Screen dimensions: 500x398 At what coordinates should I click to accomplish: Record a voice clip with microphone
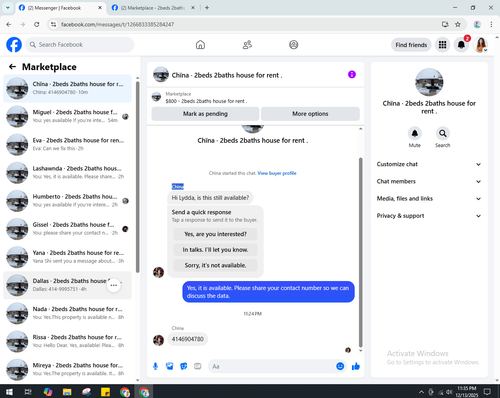pyautogui.click(x=155, y=366)
